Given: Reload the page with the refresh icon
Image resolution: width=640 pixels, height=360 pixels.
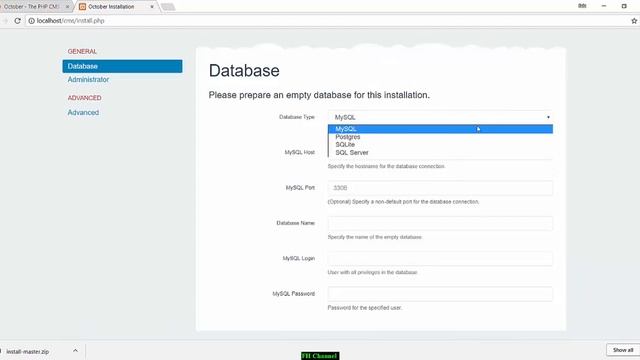Looking at the screenshot, I should pos(17,20).
